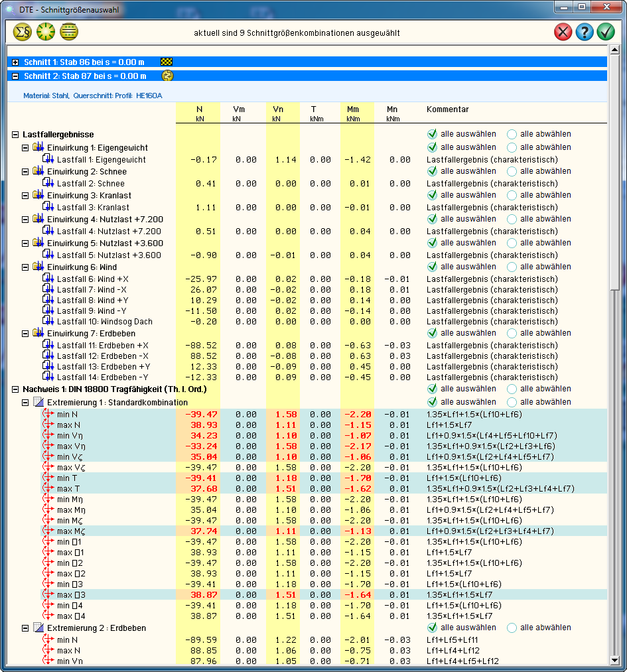Click the sigma summation icon in toolbar
Viewport: 627px width, 672px height.
23,32
